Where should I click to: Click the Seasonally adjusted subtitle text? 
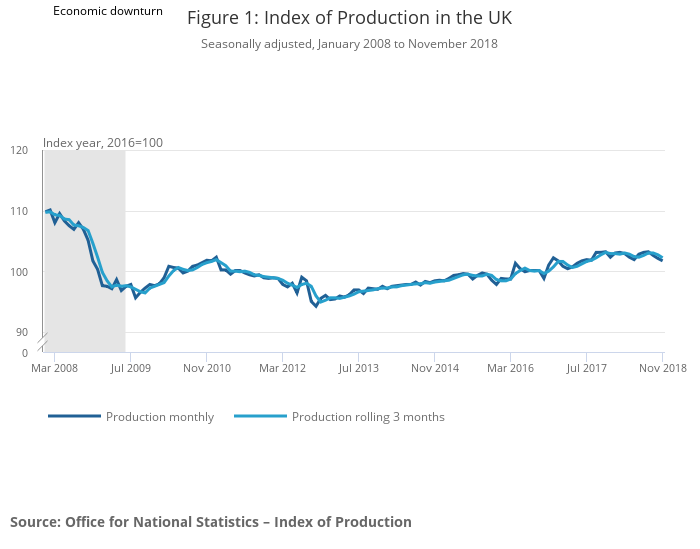coord(349,44)
